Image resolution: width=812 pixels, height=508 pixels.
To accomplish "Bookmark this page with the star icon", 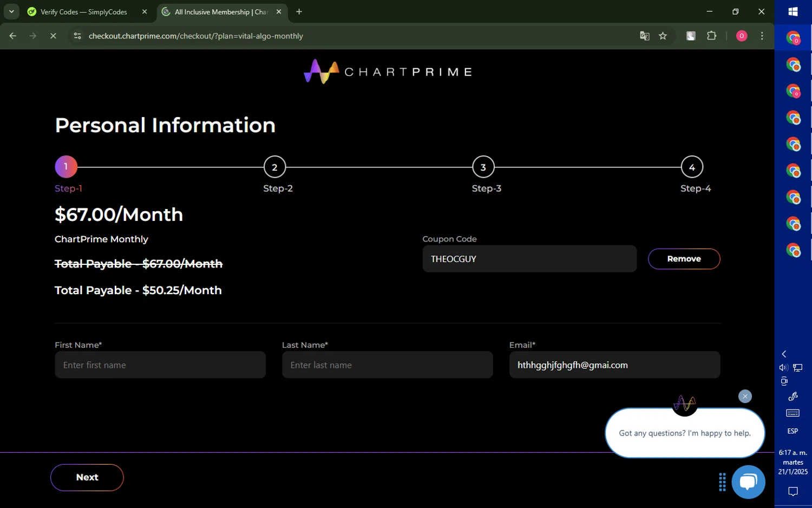I will coord(663,36).
